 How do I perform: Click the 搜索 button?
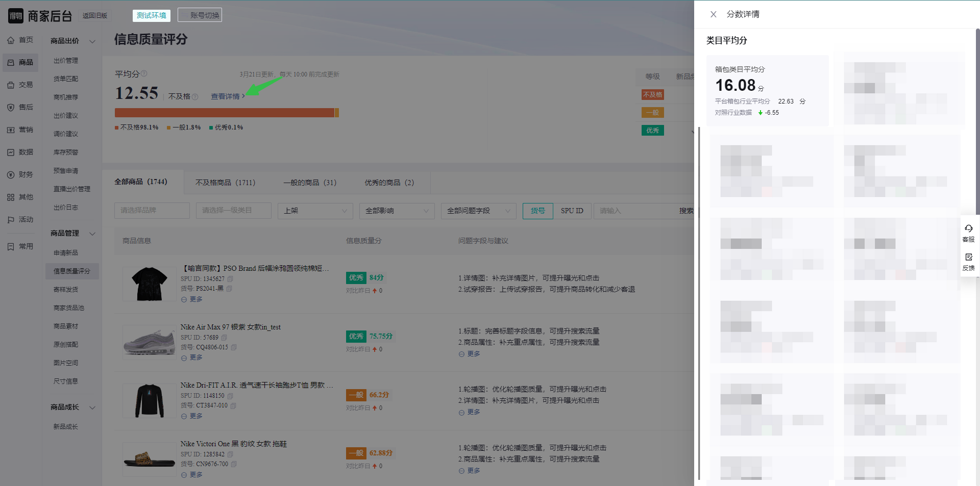point(687,211)
